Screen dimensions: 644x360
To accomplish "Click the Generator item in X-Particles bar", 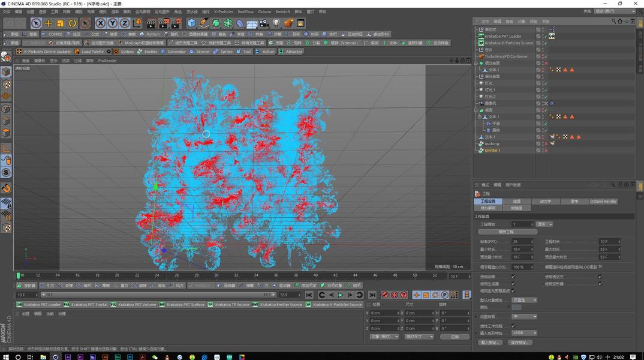I will [173, 52].
